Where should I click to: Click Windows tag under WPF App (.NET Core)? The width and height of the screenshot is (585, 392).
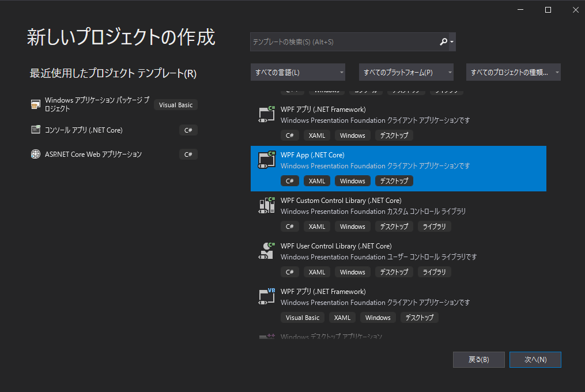pyautogui.click(x=353, y=181)
